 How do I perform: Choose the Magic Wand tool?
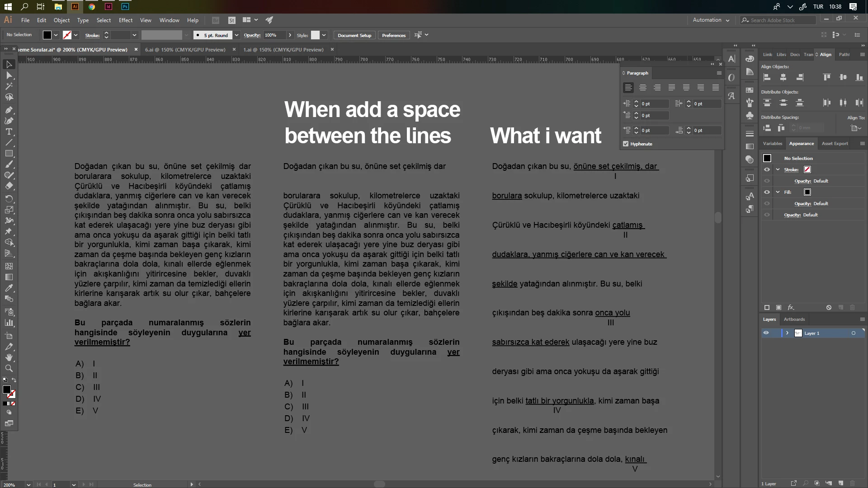9,86
